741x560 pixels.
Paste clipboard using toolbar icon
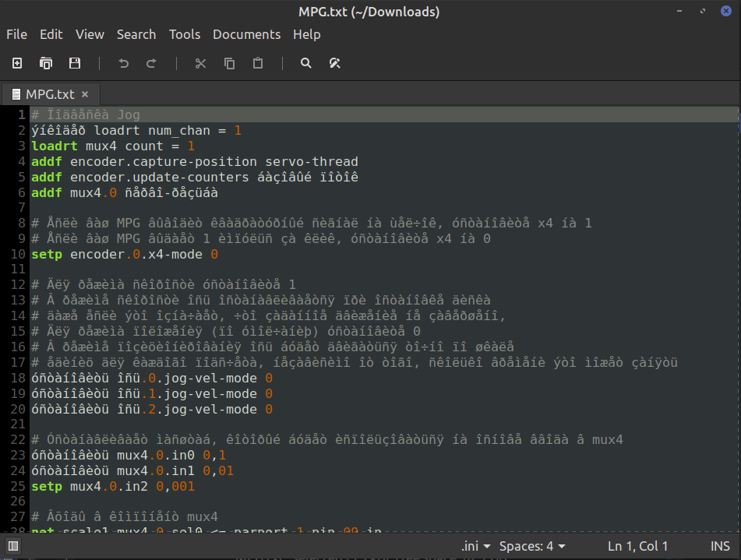258,63
